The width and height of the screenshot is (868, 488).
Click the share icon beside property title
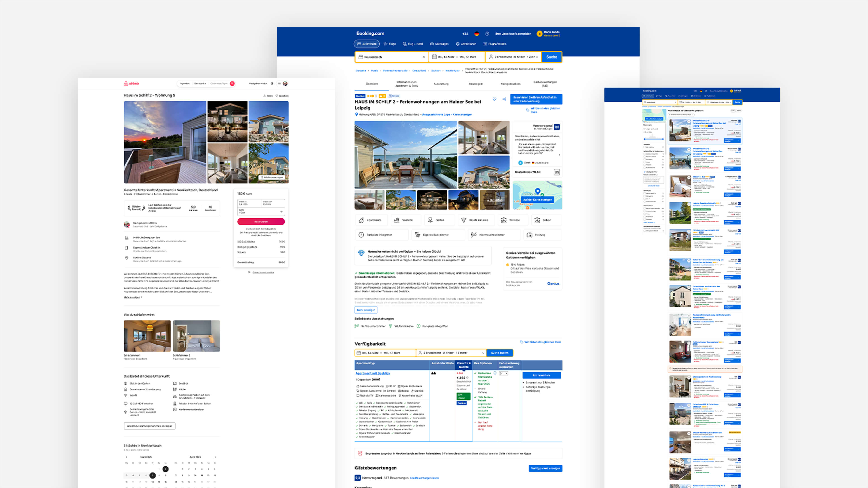[504, 99]
